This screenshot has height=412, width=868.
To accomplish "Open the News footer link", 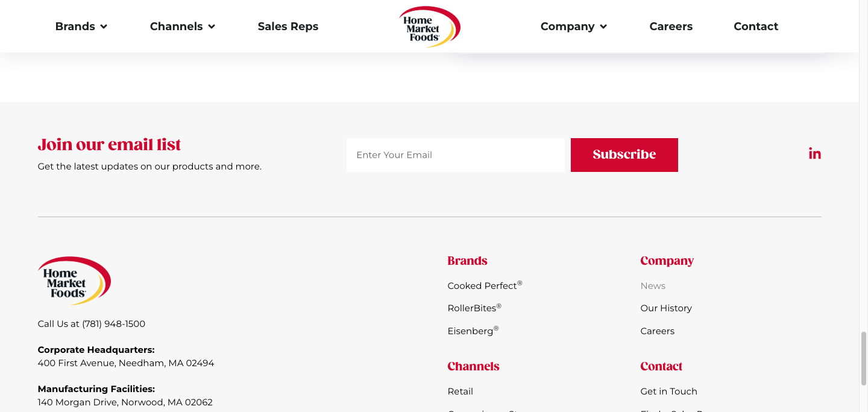I will click(652, 286).
